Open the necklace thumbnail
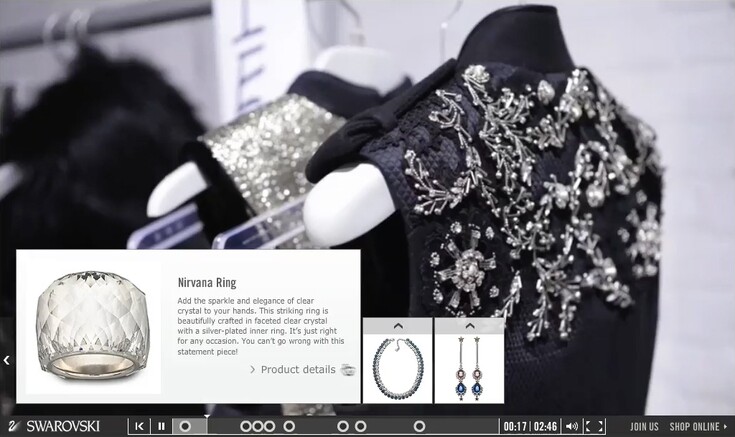This screenshot has width=735, height=437. (x=397, y=367)
